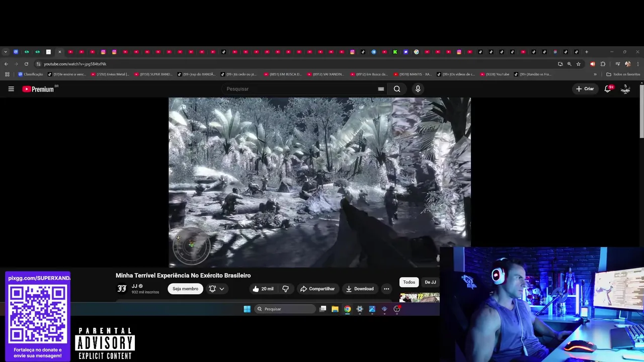Viewport: 644px width, 362px height.
Task: Click the Windows taskbar Pesquisar box
Action: coord(285,309)
